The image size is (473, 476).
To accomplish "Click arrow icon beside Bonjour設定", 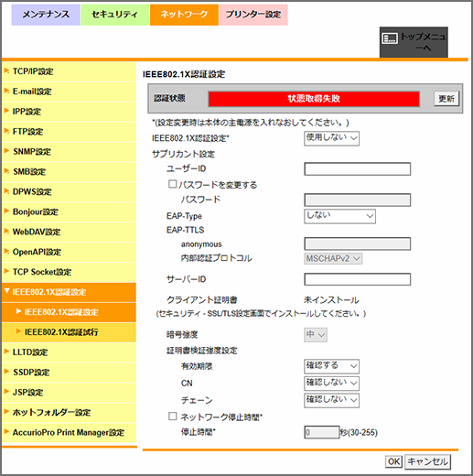I will tap(6, 211).
